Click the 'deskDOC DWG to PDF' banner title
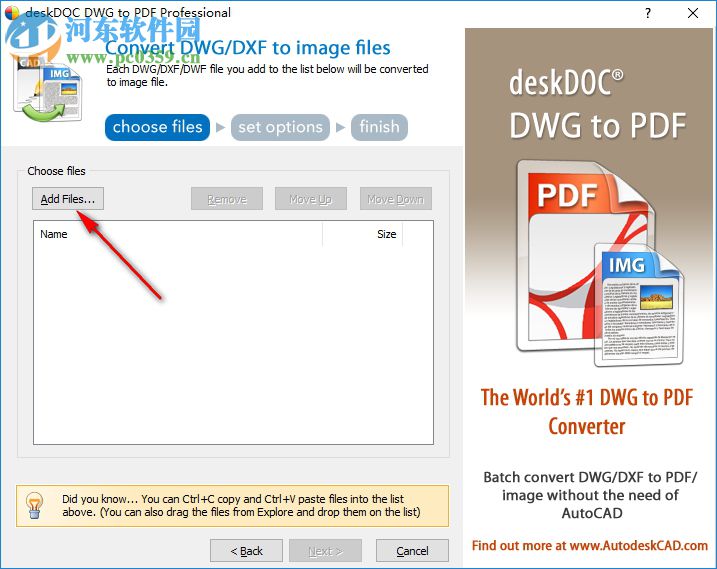Screen dimensions: 717x569 click(x=598, y=104)
